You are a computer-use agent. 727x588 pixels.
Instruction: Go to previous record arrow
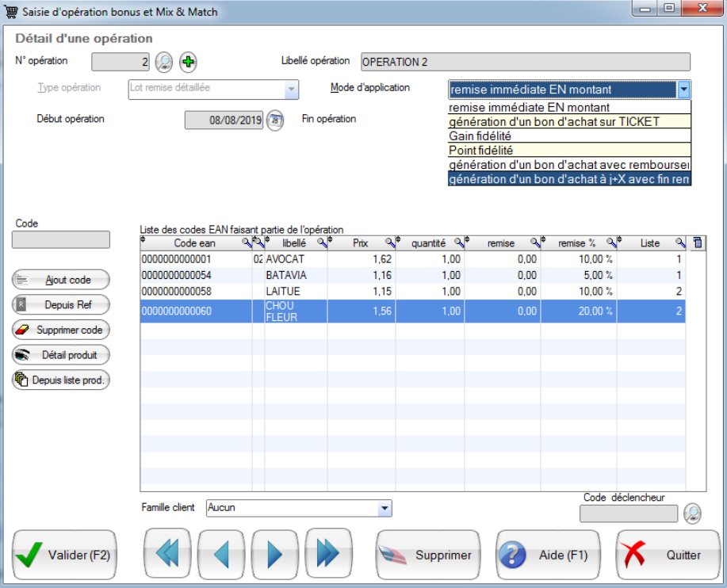click(x=220, y=555)
